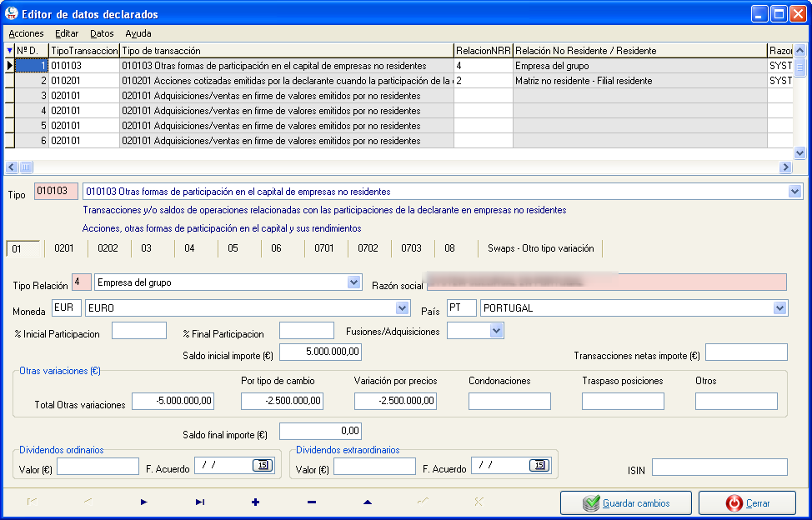Viewport: 812px width, 520px height.
Task: Select tab 04
Action: (189, 248)
